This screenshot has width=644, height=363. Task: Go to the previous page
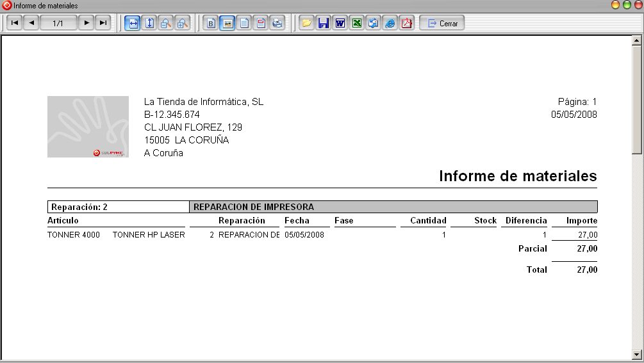coord(31,23)
